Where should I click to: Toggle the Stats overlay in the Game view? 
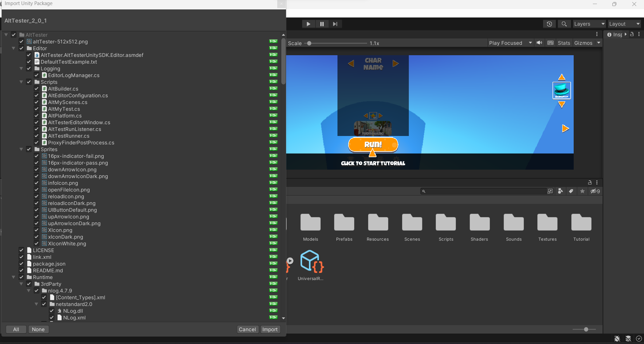point(564,43)
